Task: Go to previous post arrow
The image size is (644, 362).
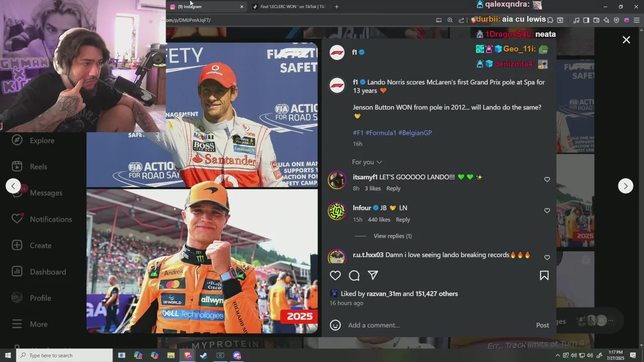Action: (13, 186)
